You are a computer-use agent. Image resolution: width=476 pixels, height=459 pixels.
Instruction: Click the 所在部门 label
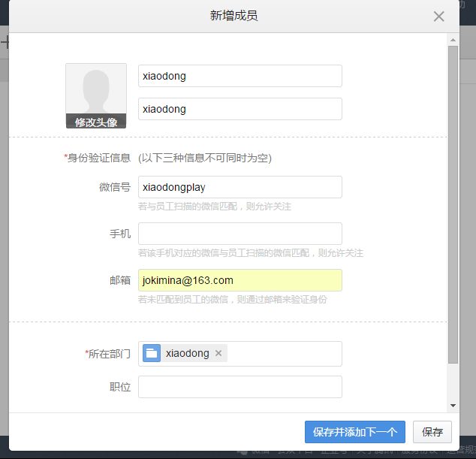pyautogui.click(x=108, y=354)
